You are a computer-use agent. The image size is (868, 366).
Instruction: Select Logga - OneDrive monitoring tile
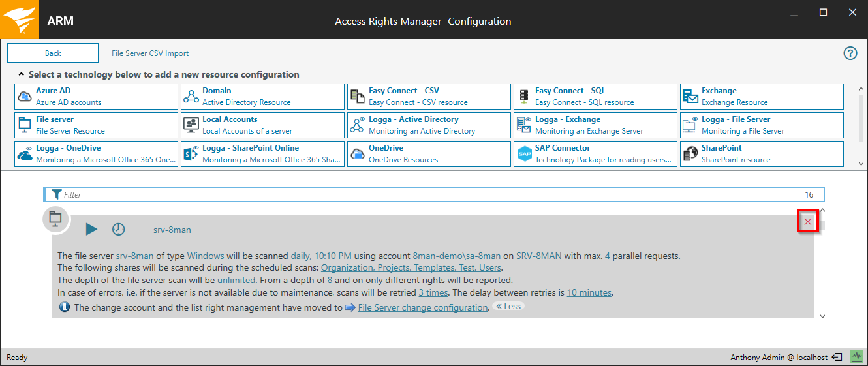tap(96, 154)
